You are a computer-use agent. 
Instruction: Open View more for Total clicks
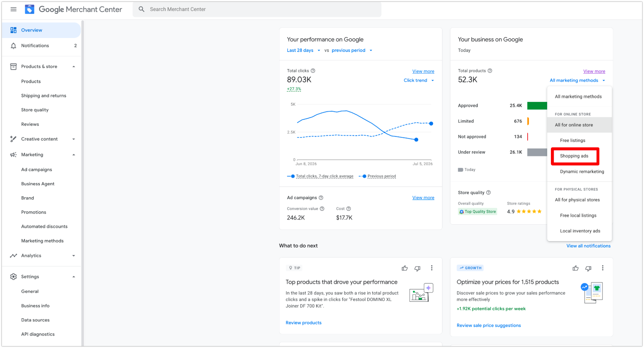pos(423,72)
